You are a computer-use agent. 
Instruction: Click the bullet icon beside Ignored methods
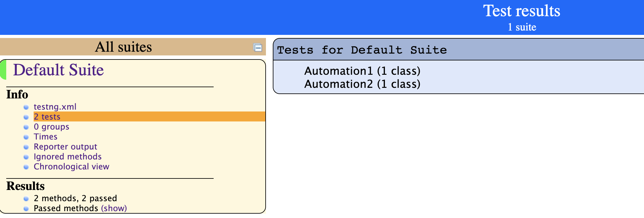(26, 157)
